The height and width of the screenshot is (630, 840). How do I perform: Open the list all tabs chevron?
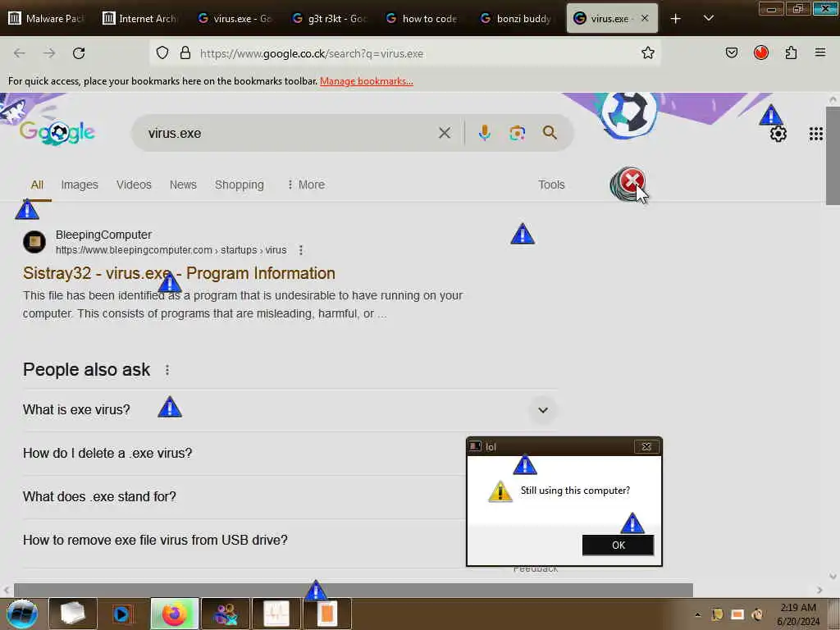click(708, 18)
